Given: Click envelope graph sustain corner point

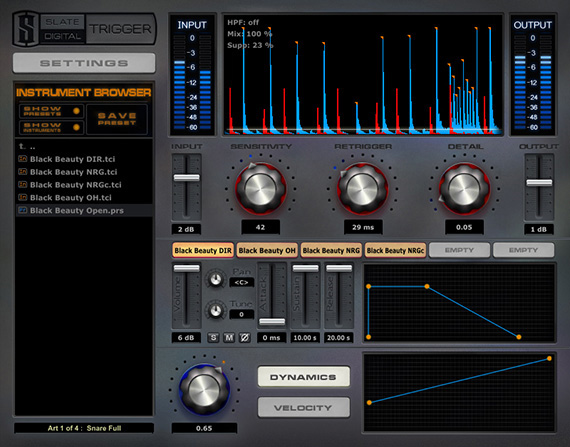Looking at the screenshot, I should (427, 287).
